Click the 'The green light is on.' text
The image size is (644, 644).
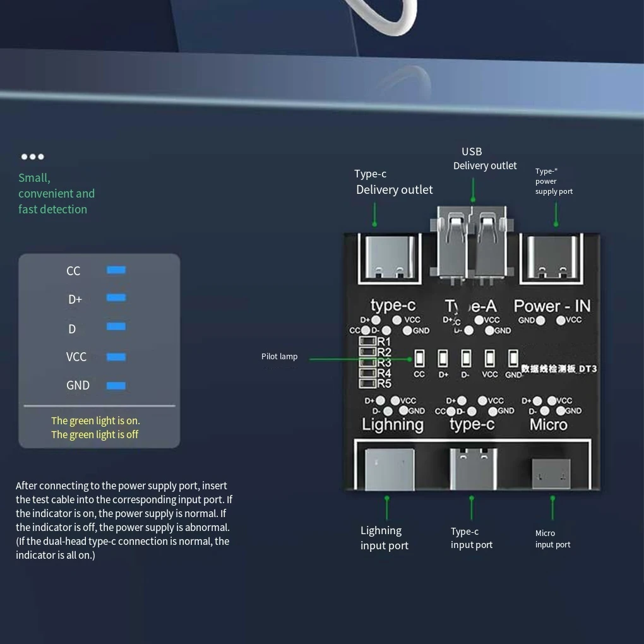(95, 420)
